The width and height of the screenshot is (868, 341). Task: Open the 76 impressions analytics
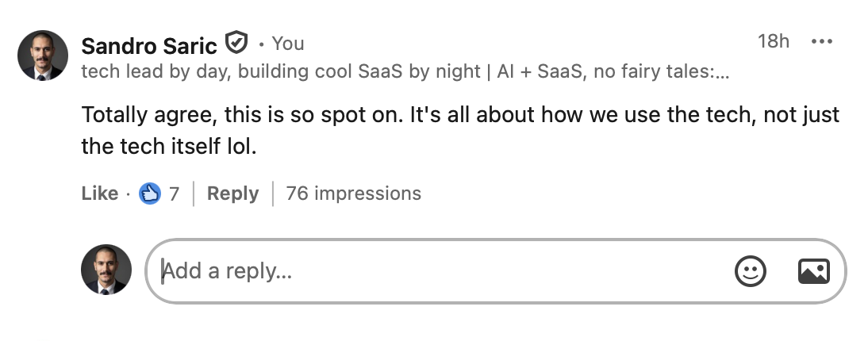click(353, 193)
